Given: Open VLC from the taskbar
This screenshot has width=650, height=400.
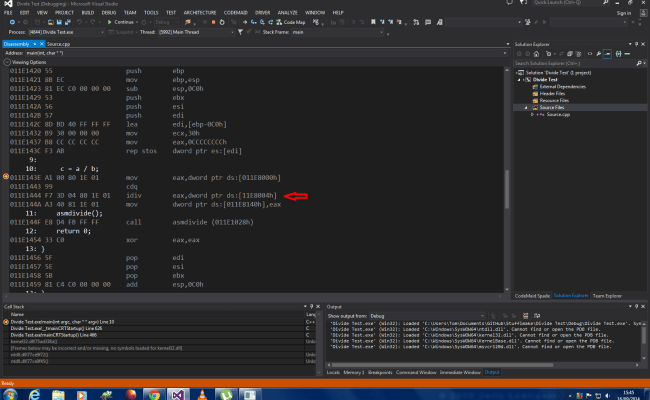Looking at the screenshot, I should [x=202, y=394].
